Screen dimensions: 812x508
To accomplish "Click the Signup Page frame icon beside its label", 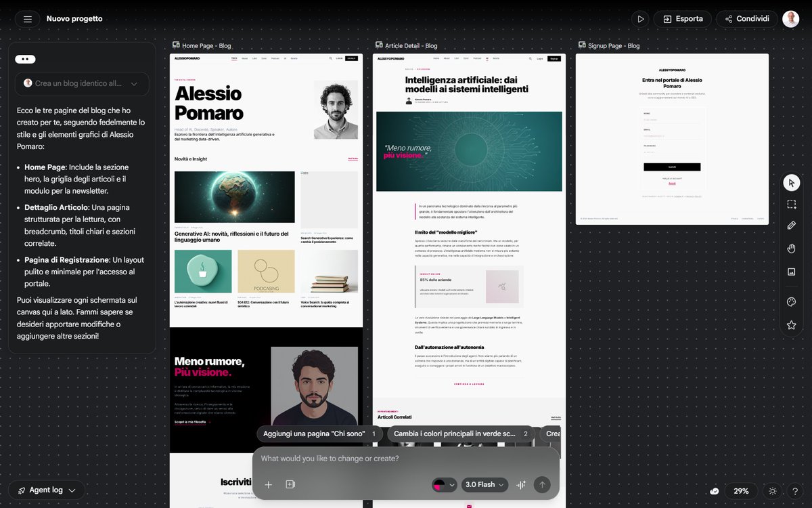I will tap(582, 45).
